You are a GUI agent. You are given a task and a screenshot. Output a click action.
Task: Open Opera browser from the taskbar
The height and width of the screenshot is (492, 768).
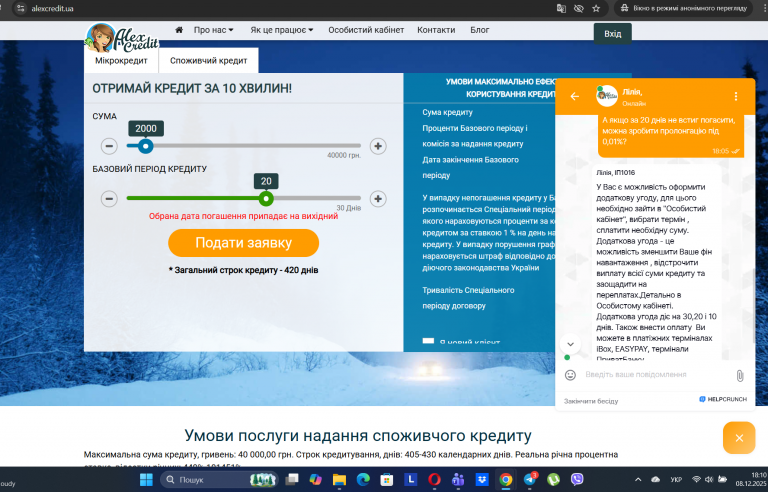click(x=434, y=480)
